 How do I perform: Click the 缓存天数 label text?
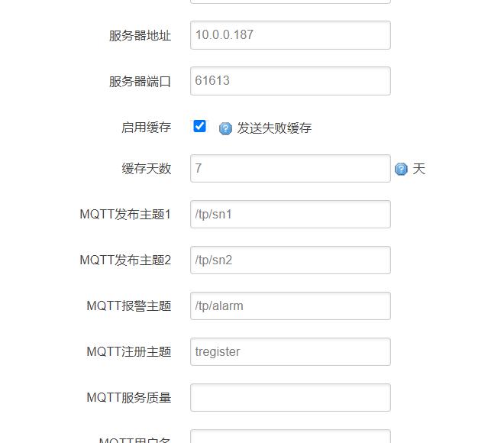(x=146, y=169)
